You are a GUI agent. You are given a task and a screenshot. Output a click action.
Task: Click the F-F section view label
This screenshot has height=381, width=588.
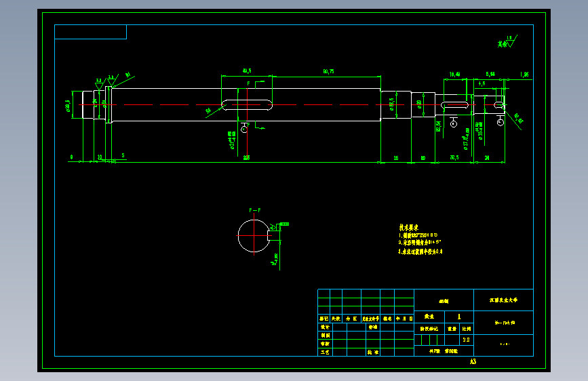point(254,210)
